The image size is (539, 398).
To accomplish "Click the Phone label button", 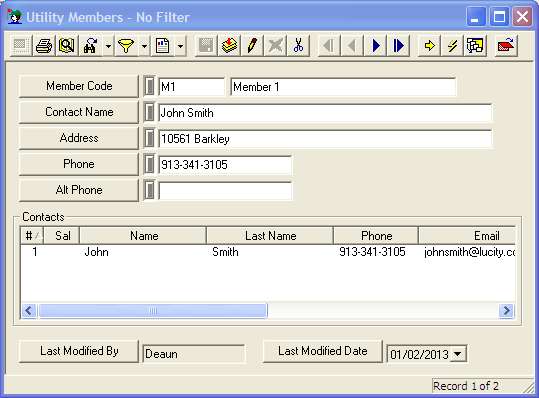I will [x=79, y=164].
